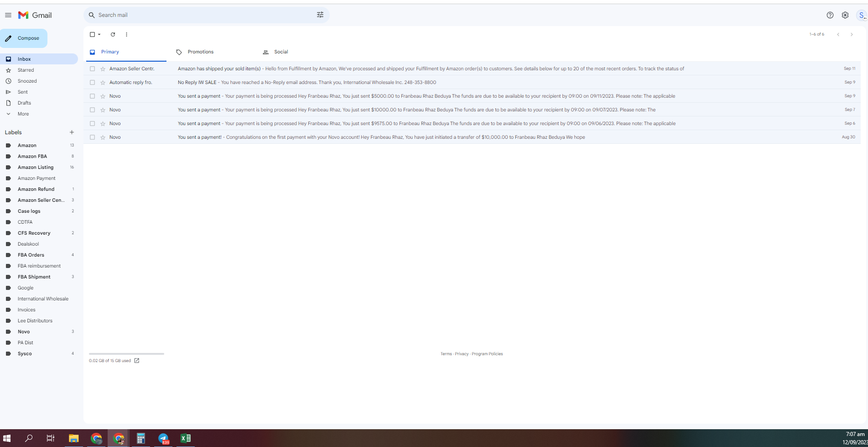
Task: Open the Calculator app on the taskbar
Action: click(140, 438)
